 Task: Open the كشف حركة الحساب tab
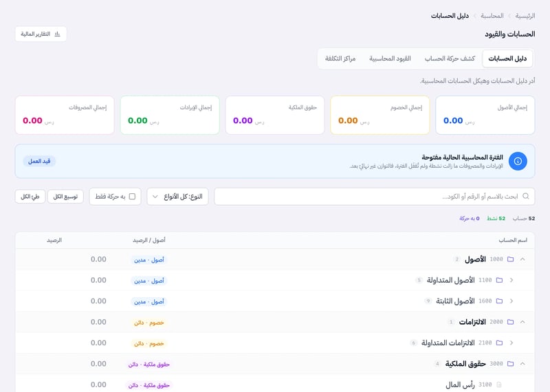tap(450, 58)
